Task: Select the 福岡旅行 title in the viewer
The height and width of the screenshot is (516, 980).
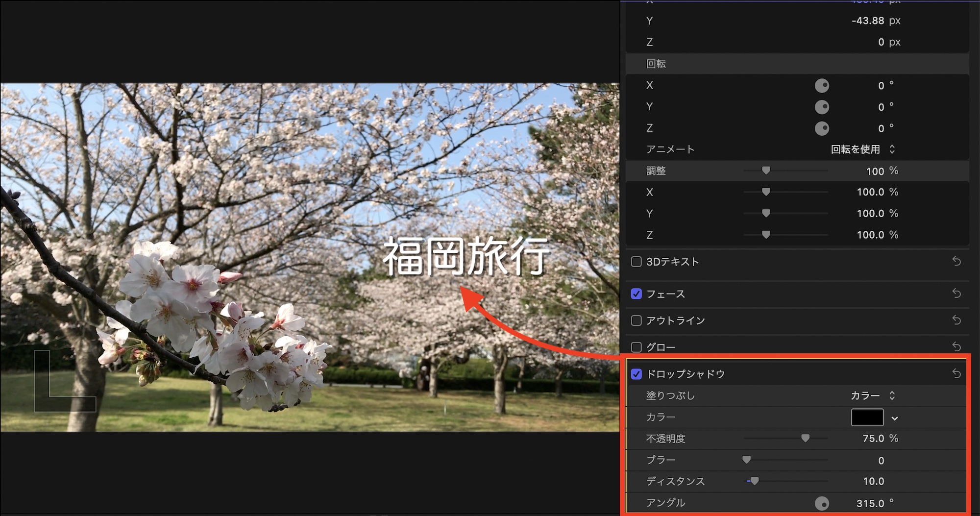Action: pos(466,256)
